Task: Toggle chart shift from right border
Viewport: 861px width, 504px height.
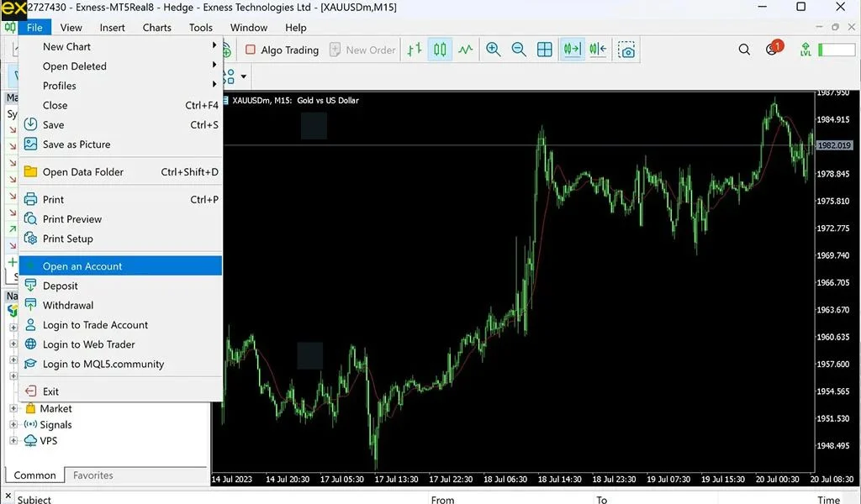Action: 598,50
